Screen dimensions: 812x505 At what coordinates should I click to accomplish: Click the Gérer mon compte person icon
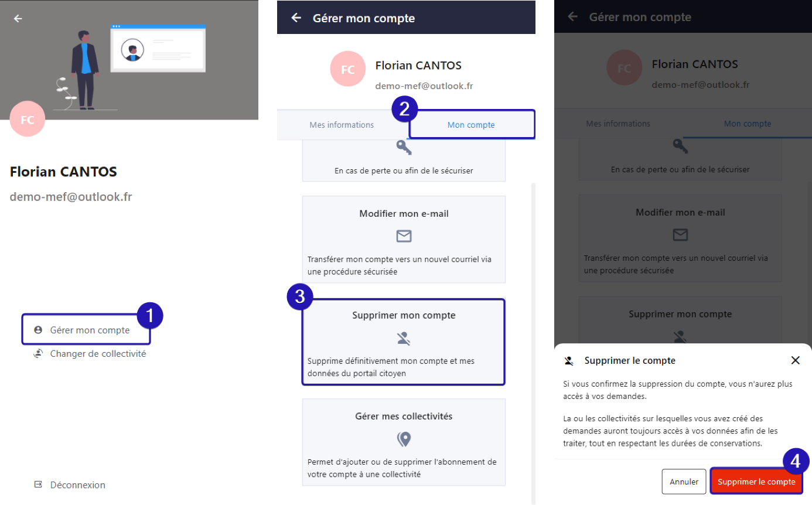(39, 330)
